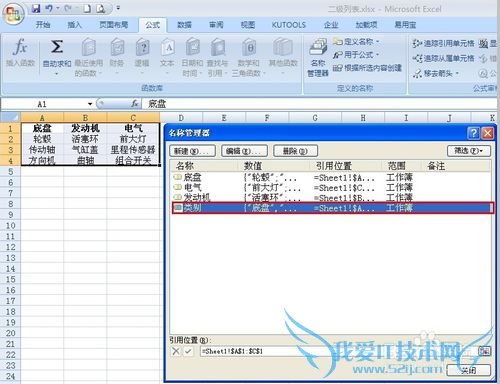This screenshot has width=500, height=384.
Task: Open Lookup and Reference functions library
Action: tap(217, 57)
